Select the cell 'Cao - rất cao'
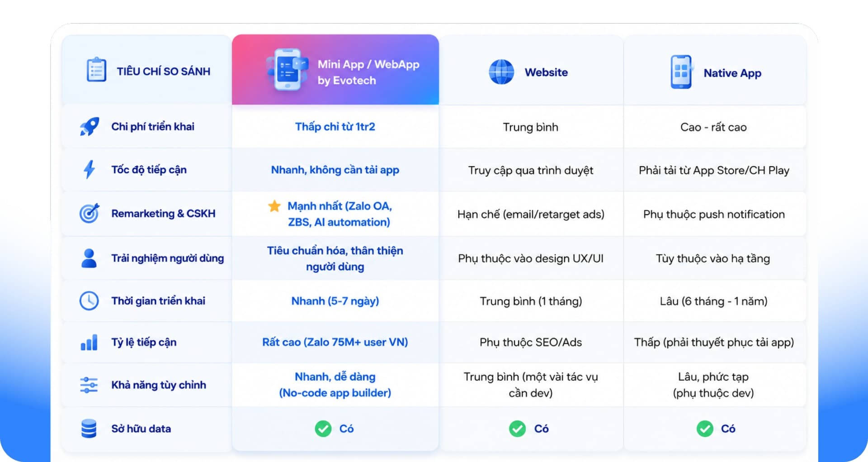This screenshot has height=462, width=868. (713, 127)
